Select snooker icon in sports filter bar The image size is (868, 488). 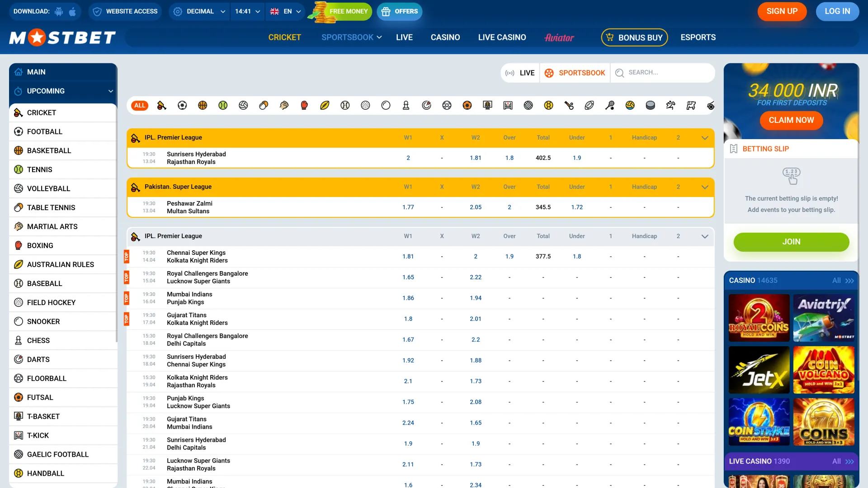[386, 105]
